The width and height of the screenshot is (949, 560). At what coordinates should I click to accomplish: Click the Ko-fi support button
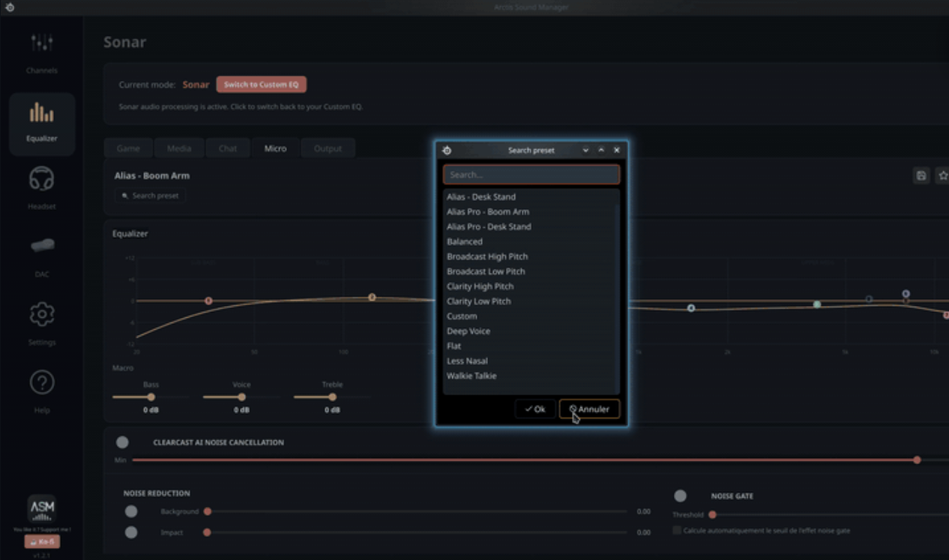(42, 541)
